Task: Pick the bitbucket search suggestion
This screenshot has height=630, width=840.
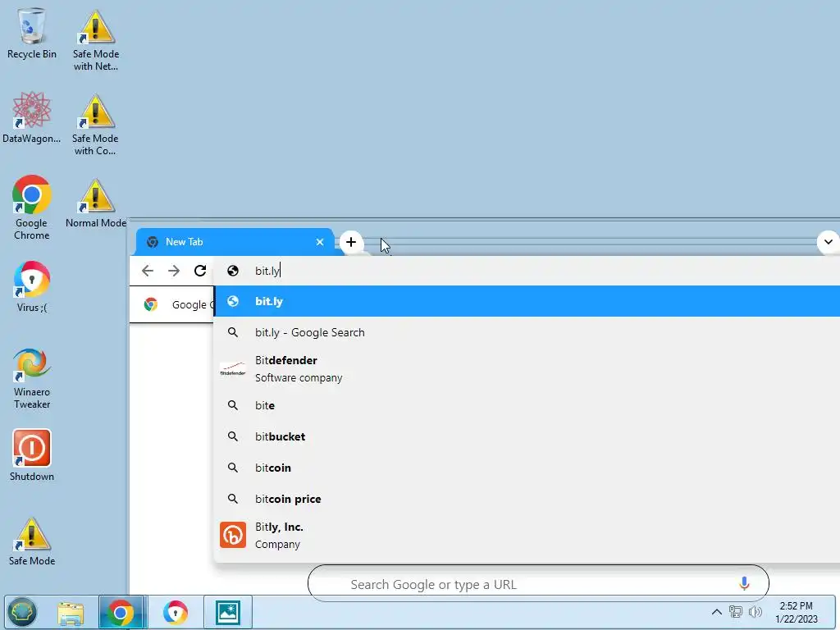Action: 527,436
